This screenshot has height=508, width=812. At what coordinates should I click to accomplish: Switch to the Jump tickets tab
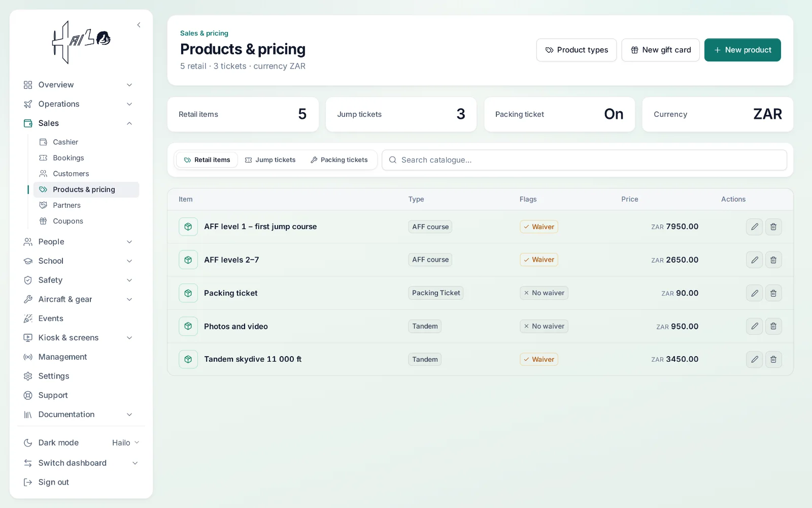coord(270,160)
